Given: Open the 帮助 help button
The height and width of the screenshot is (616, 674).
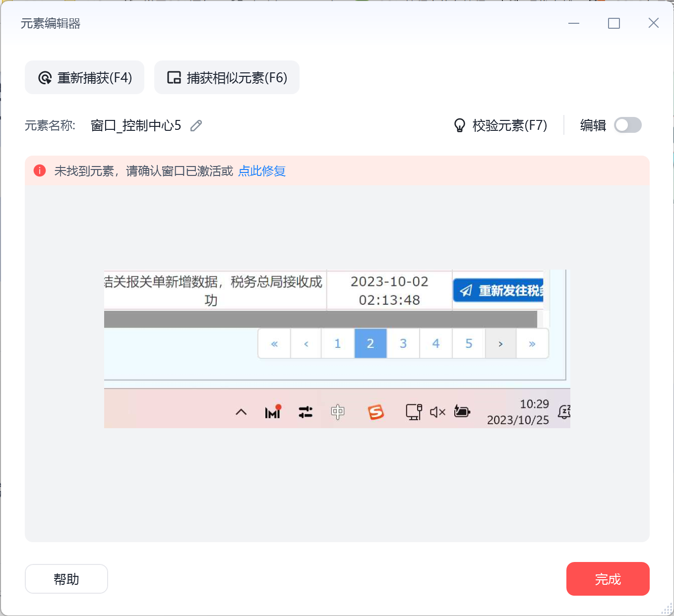Looking at the screenshot, I should [66, 579].
